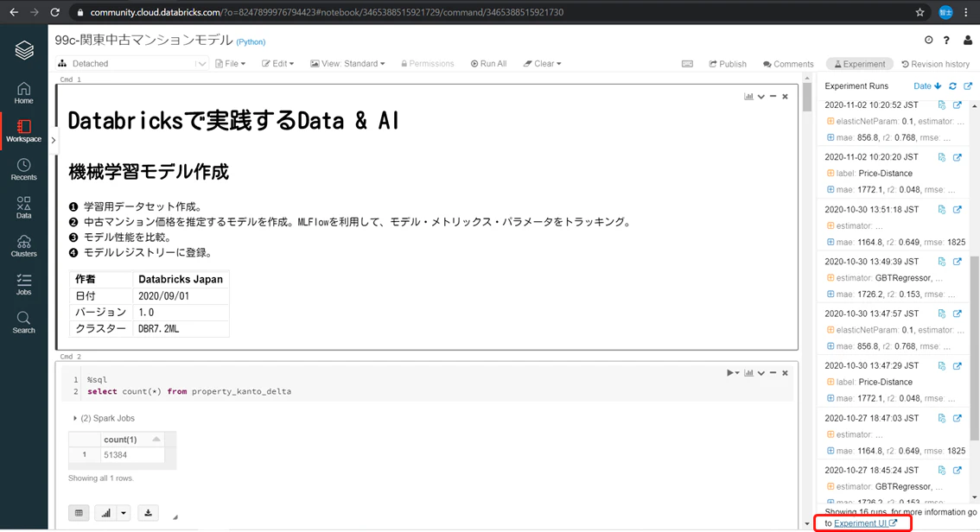The image size is (980, 532).
Task: Bookmark page with the browser star
Action: 920,12
